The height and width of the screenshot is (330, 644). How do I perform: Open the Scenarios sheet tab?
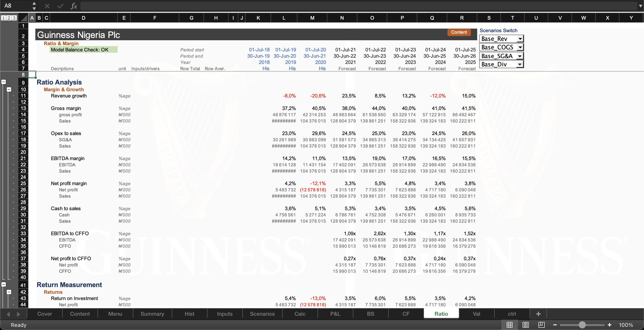click(x=262, y=314)
